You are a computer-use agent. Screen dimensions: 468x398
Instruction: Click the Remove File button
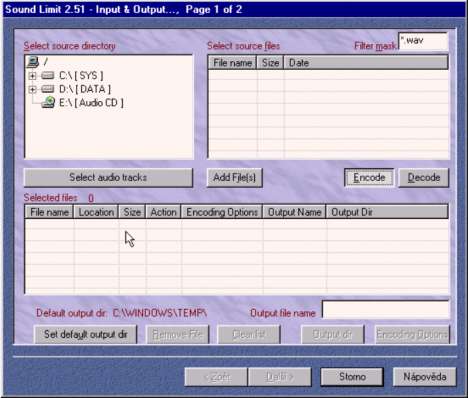tap(178, 334)
